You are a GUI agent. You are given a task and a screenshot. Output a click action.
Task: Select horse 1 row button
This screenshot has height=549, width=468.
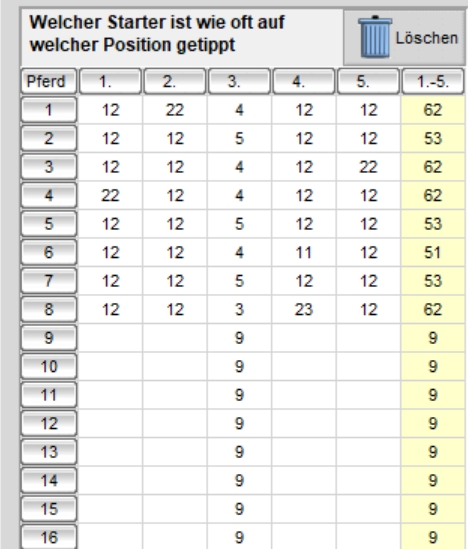click(49, 110)
